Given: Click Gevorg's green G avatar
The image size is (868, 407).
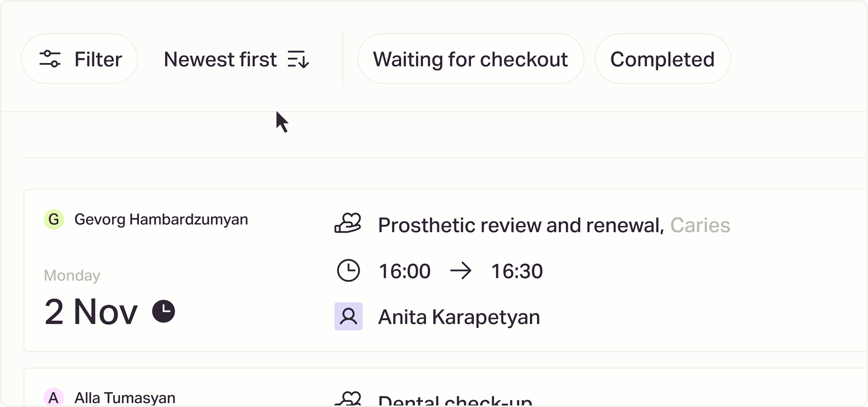Looking at the screenshot, I should tap(54, 219).
